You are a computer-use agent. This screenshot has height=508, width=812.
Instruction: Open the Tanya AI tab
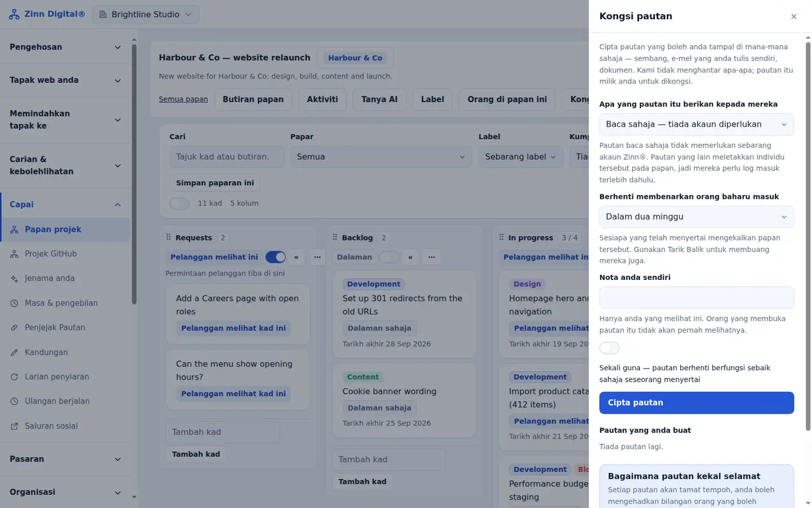point(379,99)
